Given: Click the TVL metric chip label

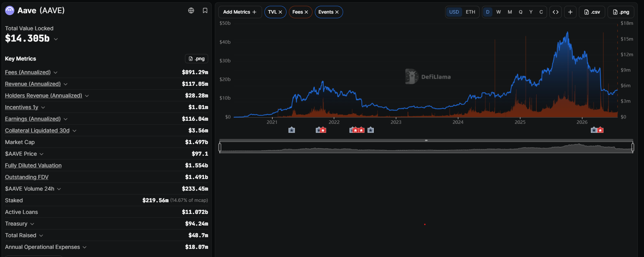Looking at the screenshot, I should (x=272, y=12).
